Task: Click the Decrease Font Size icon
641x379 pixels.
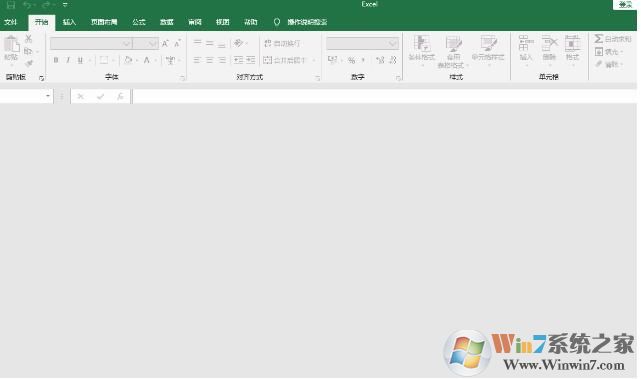Action: [177, 43]
